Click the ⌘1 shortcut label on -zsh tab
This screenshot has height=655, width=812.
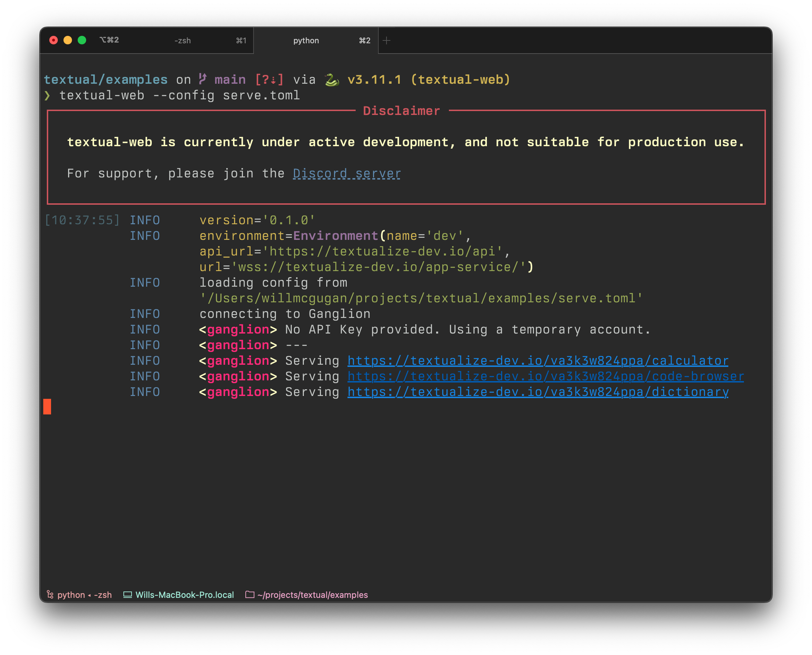tap(241, 40)
